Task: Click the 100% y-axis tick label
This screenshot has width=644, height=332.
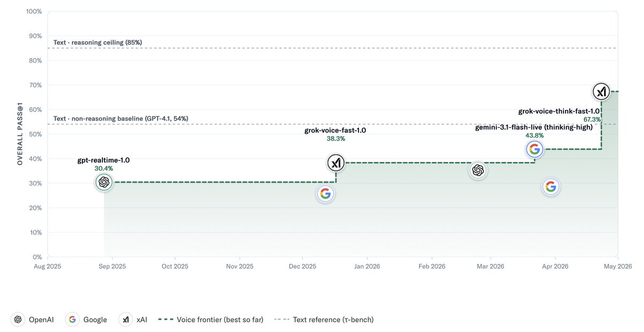Action: [34, 11]
